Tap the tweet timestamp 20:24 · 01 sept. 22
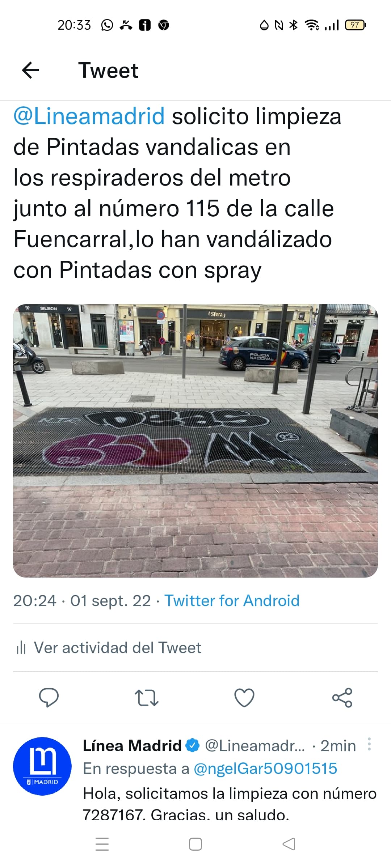Screen dimensions: 391x868 click(82, 601)
